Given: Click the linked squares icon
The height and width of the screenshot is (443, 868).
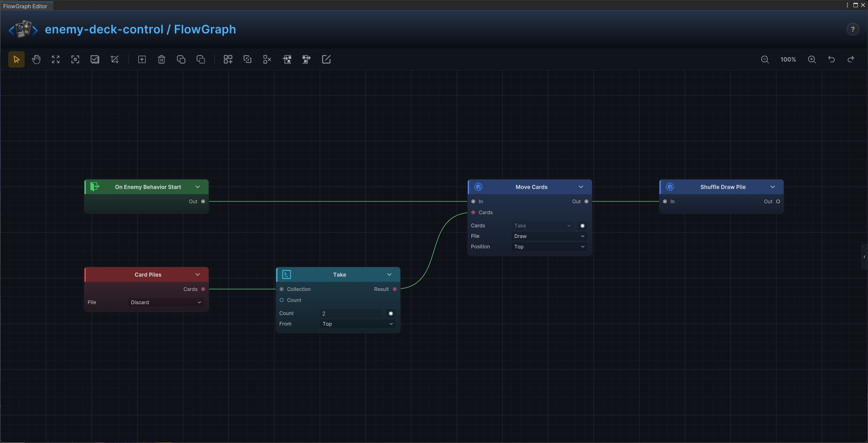Looking at the screenshot, I should tap(248, 59).
